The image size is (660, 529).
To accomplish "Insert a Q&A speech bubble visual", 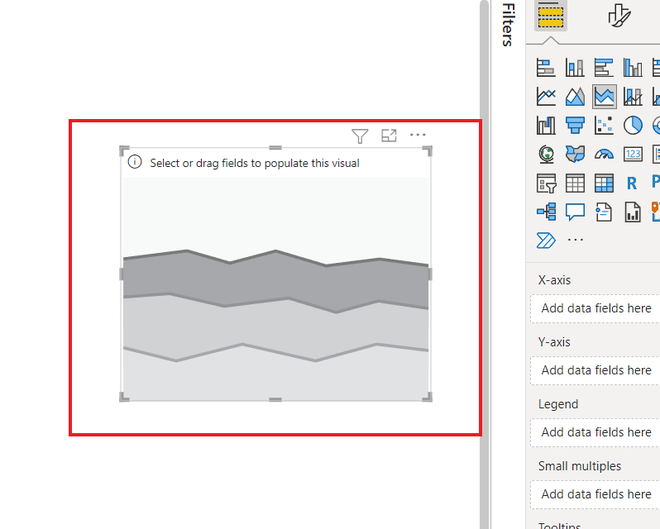I will 575,212.
